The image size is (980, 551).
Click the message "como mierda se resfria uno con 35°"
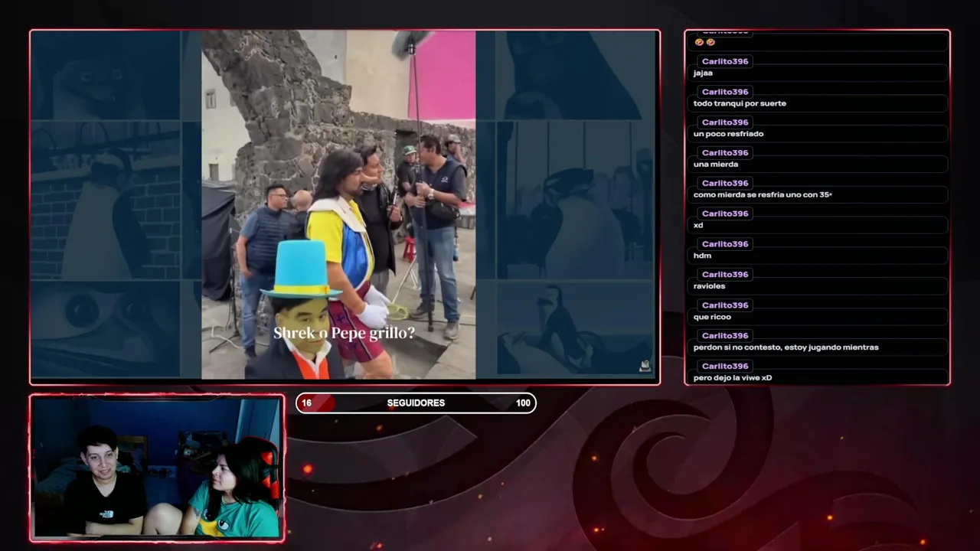pyautogui.click(x=763, y=195)
